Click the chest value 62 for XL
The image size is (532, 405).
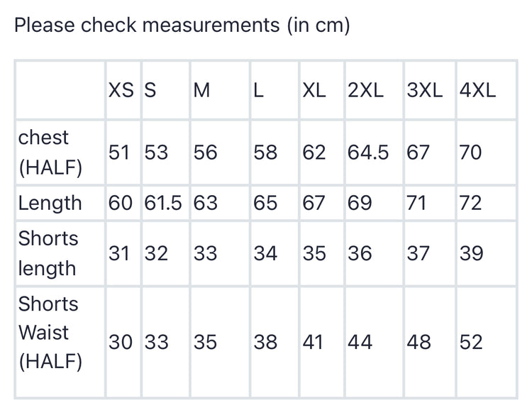point(314,152)
